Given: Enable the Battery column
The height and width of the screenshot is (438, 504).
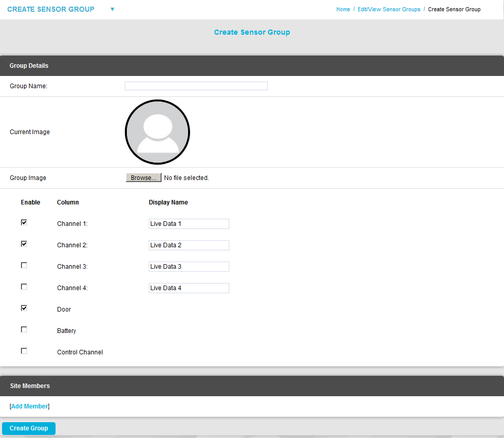Looking at the screenshot, I should tap(23, 329).
